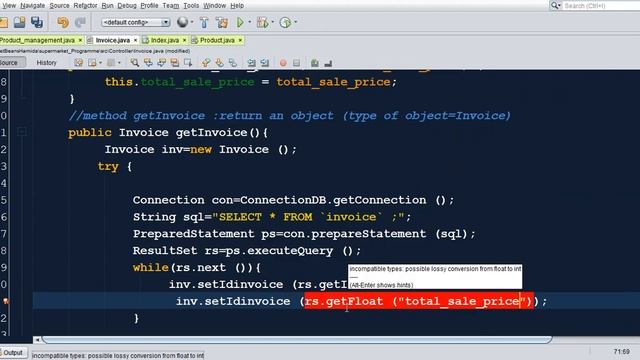640x360 pixels.
Task: Click the 71:69 cursor position indicator
Action: pos(621,351)
